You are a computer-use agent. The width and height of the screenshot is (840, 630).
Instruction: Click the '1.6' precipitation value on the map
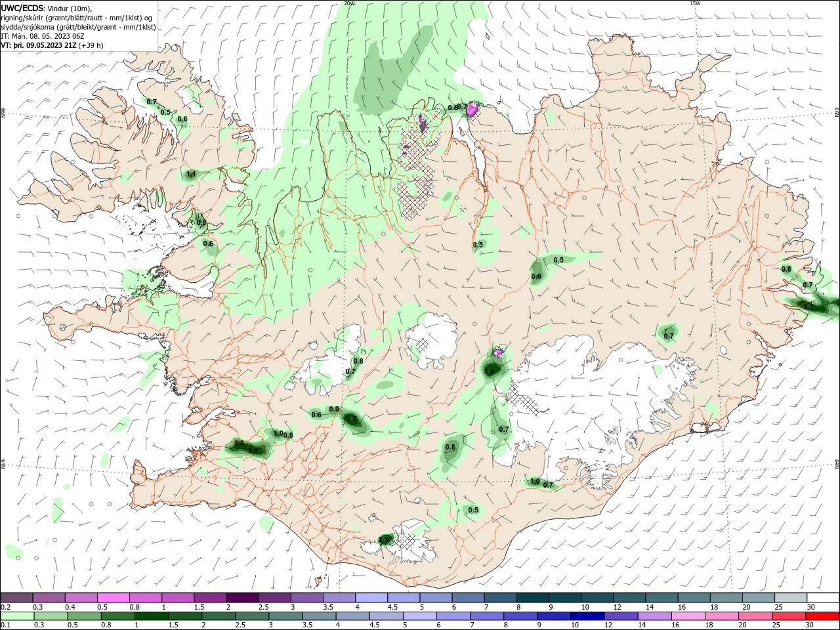point(490,371)
